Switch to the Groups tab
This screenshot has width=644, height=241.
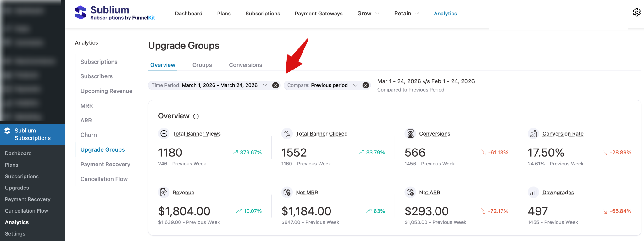pos(202,65)
